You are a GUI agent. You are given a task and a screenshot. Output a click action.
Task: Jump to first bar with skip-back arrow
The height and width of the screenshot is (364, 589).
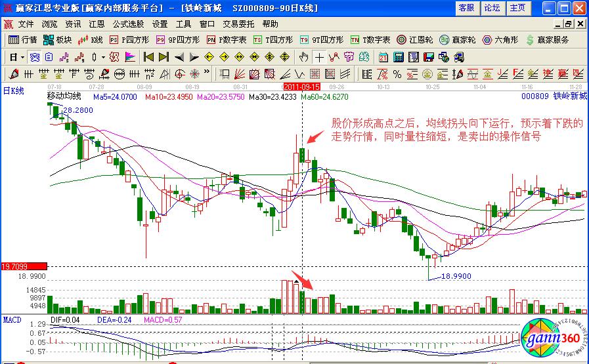[x=148, y=57]
